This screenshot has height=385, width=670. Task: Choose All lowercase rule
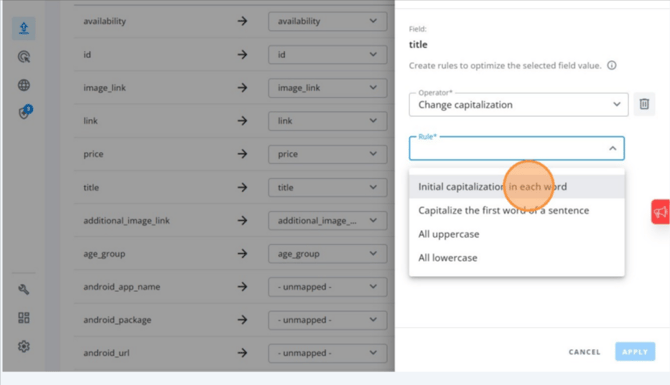click(x=517, y=258)
